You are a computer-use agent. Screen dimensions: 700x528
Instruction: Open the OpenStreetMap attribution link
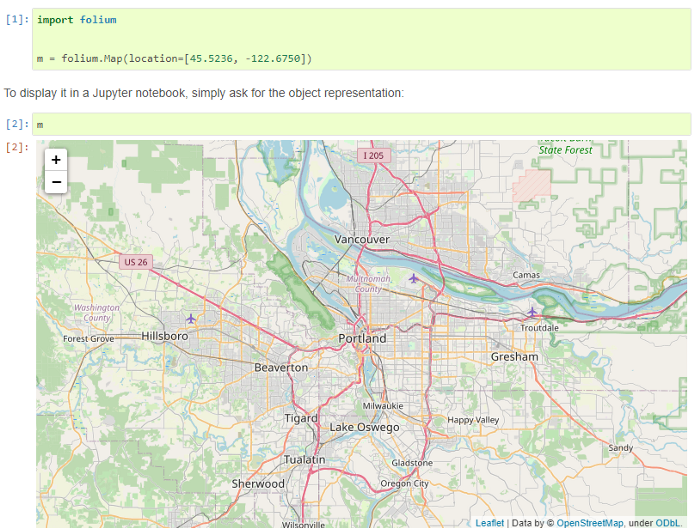pyautogui.click(x=590, y=522)
